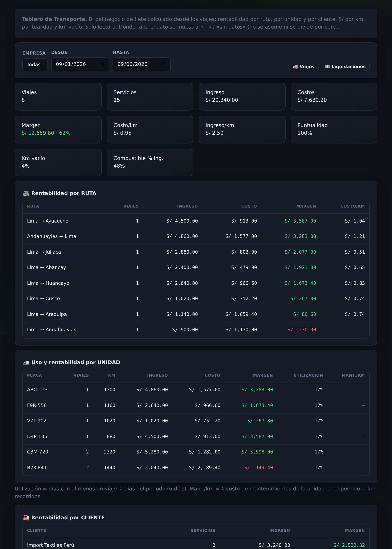
Task: Click the Margen KPI card
Action: point(58,129)
